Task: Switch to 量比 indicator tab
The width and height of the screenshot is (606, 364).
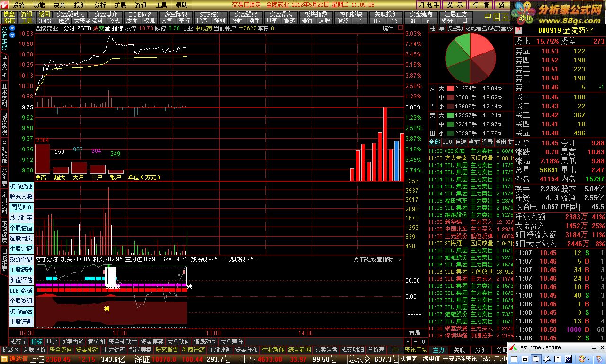Action: (x=51, y=342)
